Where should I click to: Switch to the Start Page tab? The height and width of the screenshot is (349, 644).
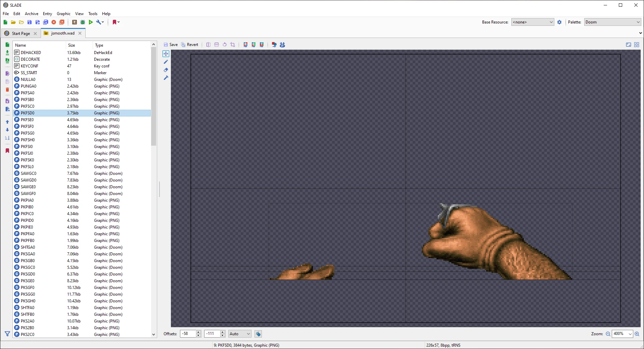coord(21,33)
